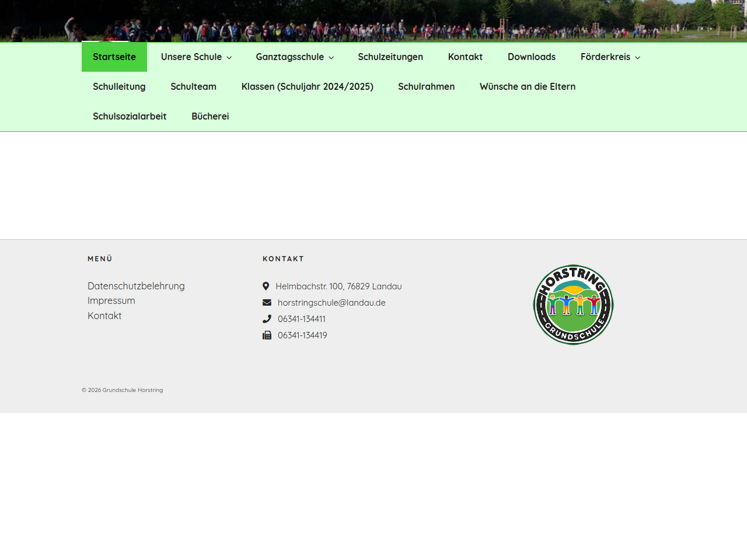The image size is (747, 560).
Task: Click the horstringschule@landau.de email link
Action: click(331, 303)
